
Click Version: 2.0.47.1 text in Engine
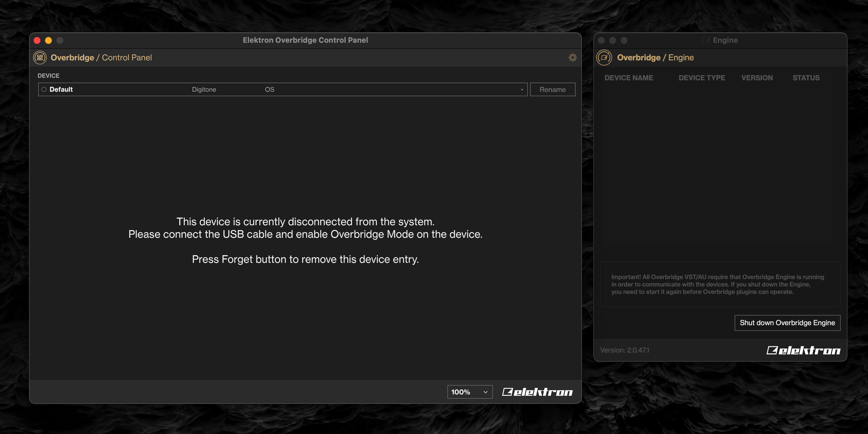coord(624,350)
